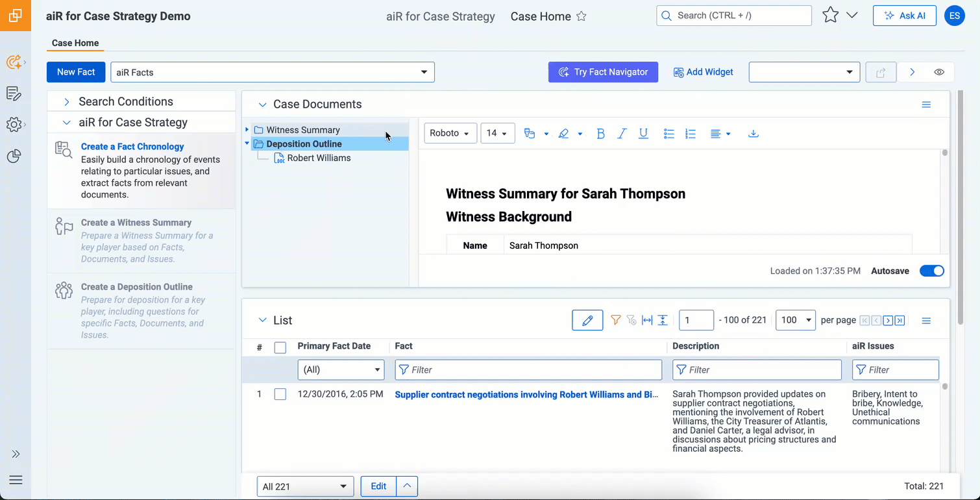The height and width of the screenshot is (500, 980).
Task: Click the user avatar ES
Action: point(955,16)
